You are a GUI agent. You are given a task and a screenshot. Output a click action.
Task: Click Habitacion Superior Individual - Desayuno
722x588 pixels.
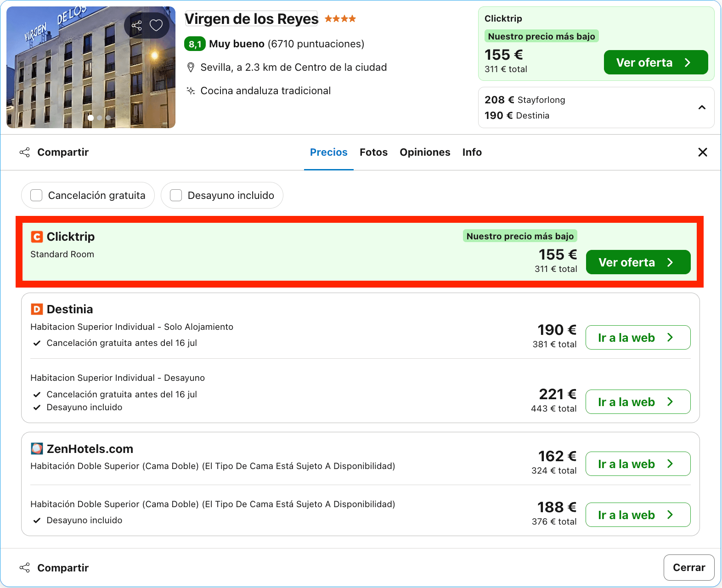118,378
